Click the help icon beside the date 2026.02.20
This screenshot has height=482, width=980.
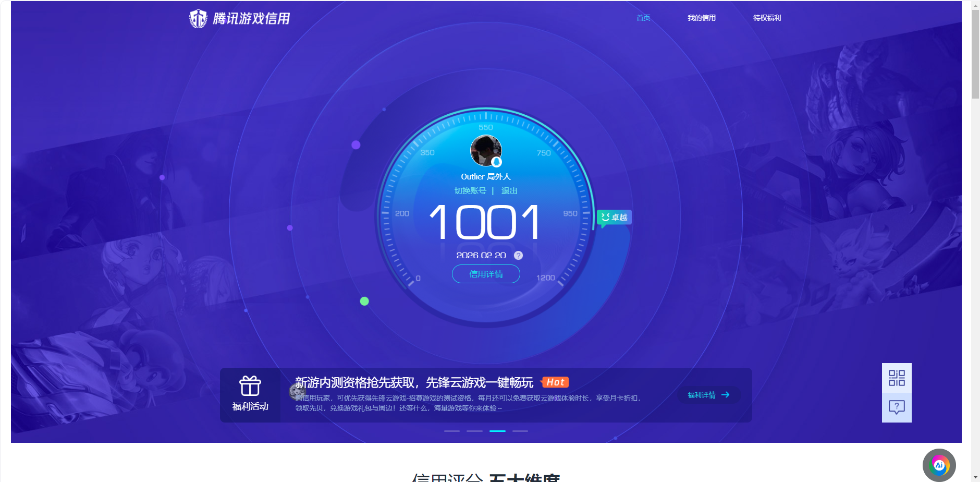[x=518, y=256]
